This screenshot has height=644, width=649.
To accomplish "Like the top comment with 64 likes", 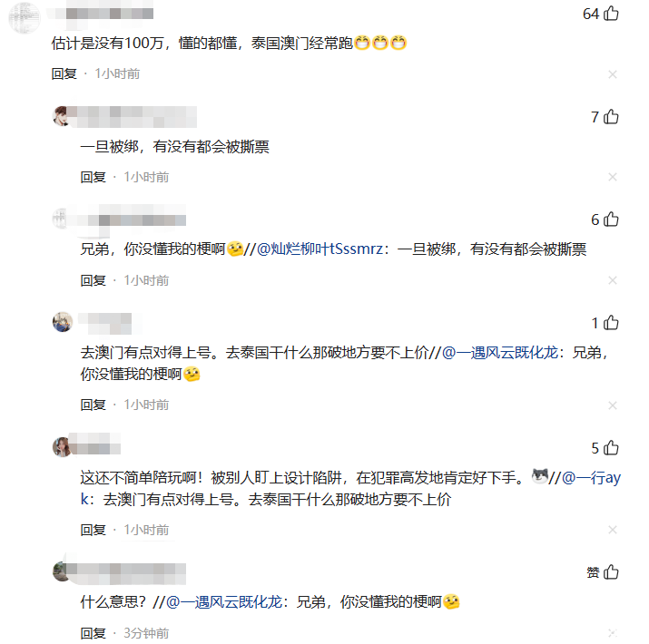I will [611, 14].
